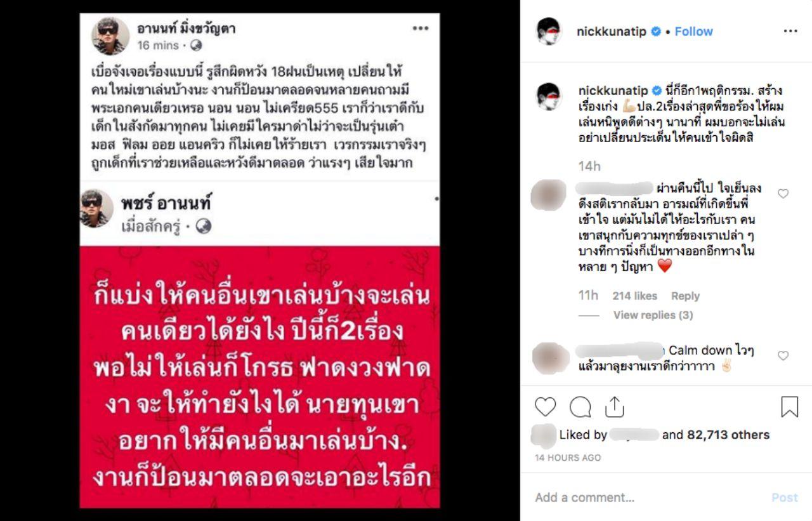The width and height of the screenshot is (812, 521).
Task: Save the post with the bookmark icon
Action: pyautogui.click(x=789, y=407)
